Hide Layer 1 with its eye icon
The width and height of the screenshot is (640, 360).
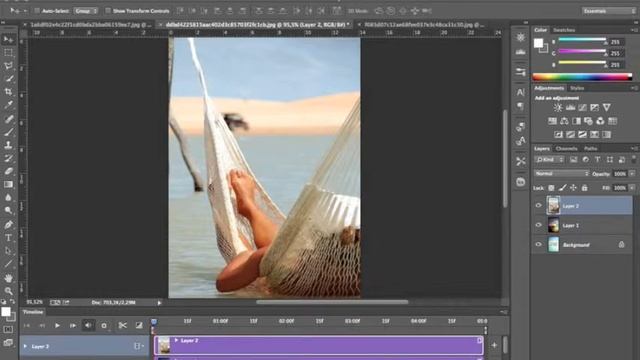pyautogui.click(x=538, y=225)
